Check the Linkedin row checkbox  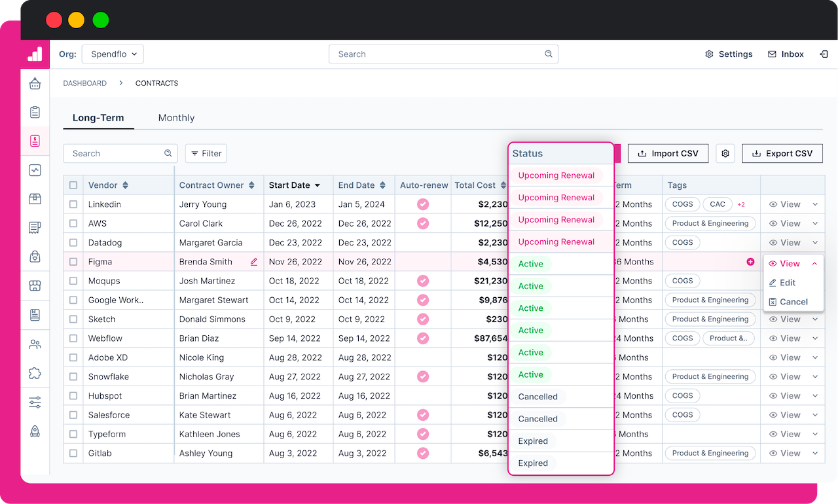pos(73,204)
